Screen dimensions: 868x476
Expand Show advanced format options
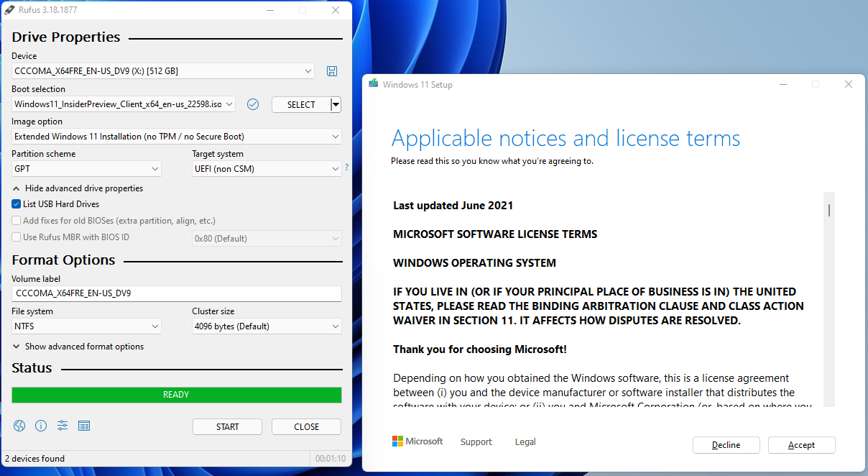tap(78, 347)
